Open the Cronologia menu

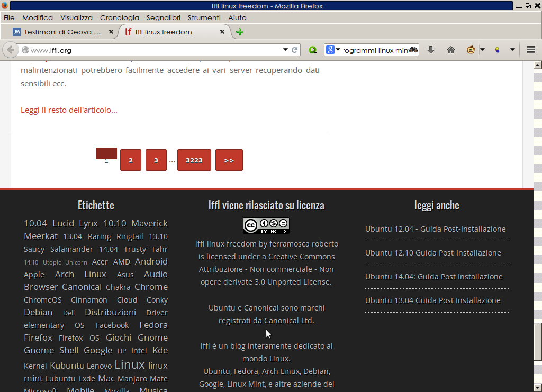pos(120,17)
